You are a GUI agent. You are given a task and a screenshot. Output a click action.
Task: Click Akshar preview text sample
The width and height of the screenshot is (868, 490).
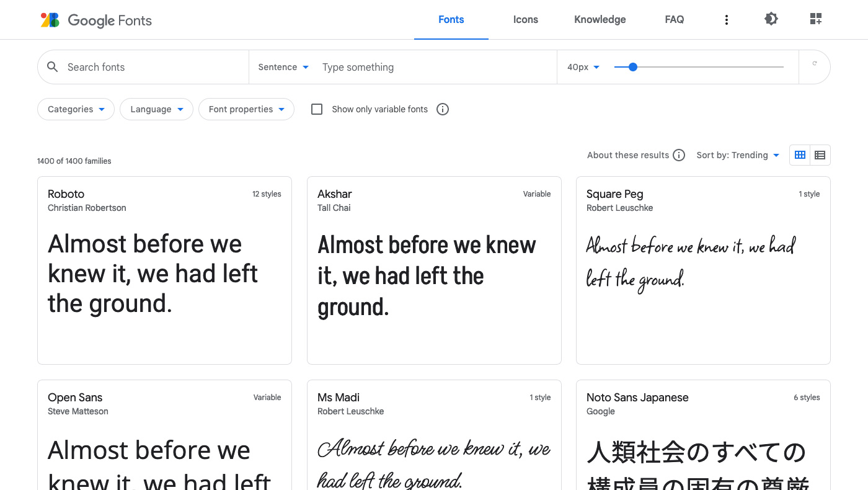[x=427, y=276]
